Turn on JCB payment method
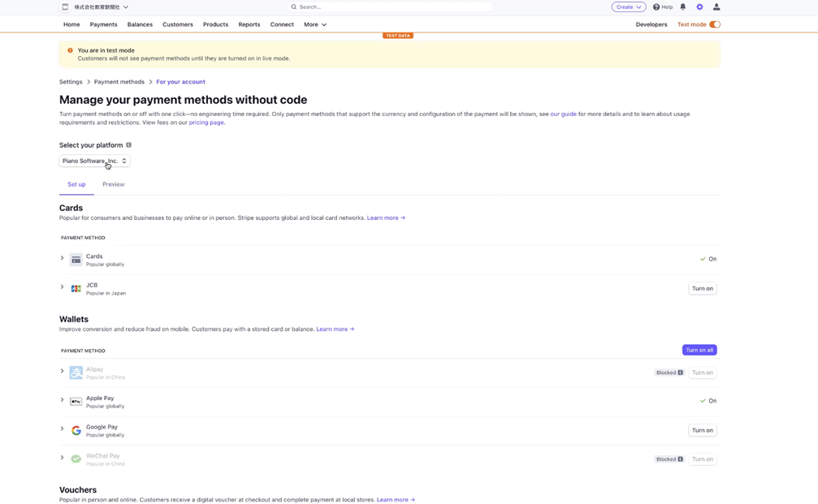818x504 pixels. (x=702, y=288)
